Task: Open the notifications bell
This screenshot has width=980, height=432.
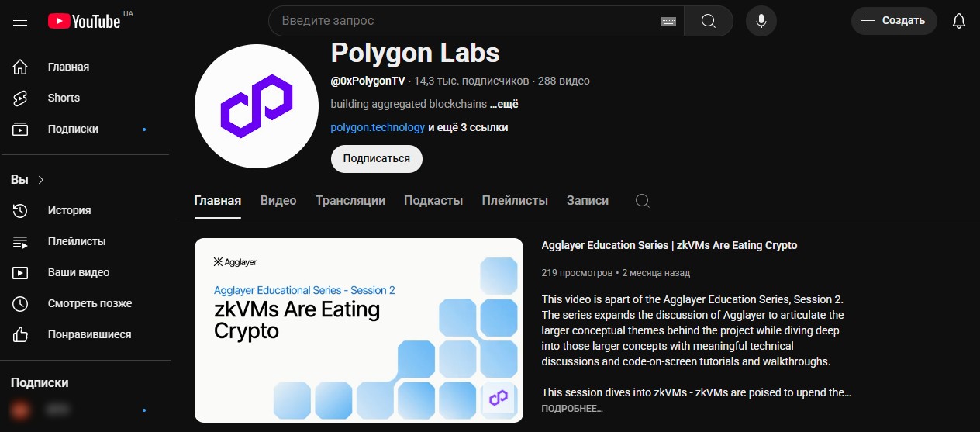Action: point(959,21)
